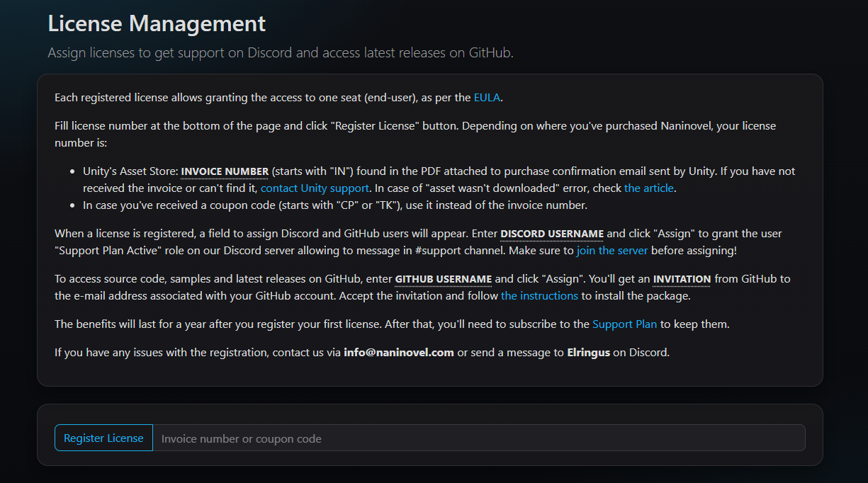868x483 pixels.
Task: Click the underlined DISCORD USERNAME term
Action: [552, 234]
